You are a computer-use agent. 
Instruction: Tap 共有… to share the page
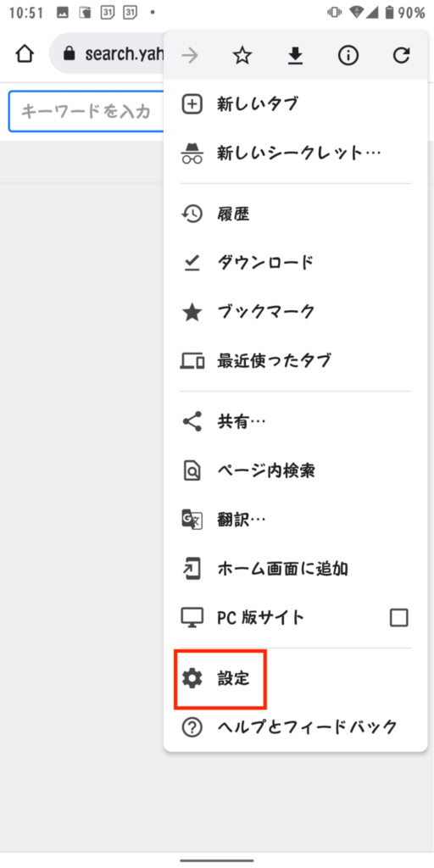[296, 422]
